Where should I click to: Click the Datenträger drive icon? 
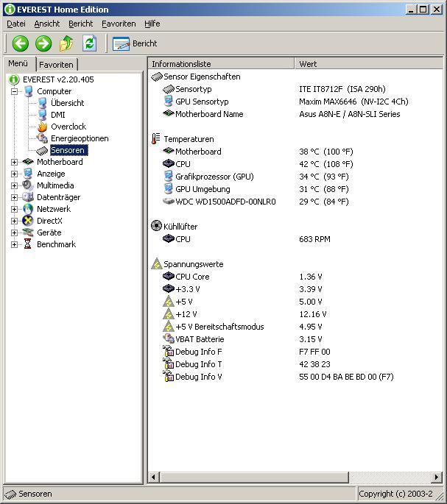(x=28, y=197)
